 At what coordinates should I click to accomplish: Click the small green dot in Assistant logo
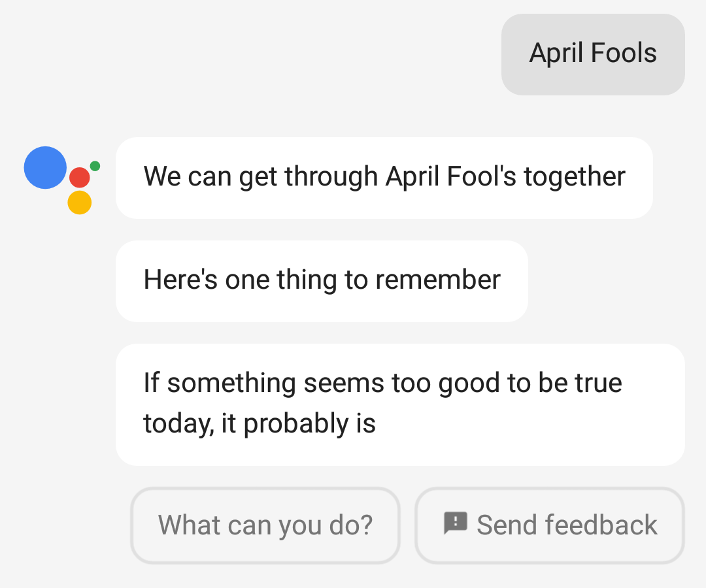click(x=95, y=166)
